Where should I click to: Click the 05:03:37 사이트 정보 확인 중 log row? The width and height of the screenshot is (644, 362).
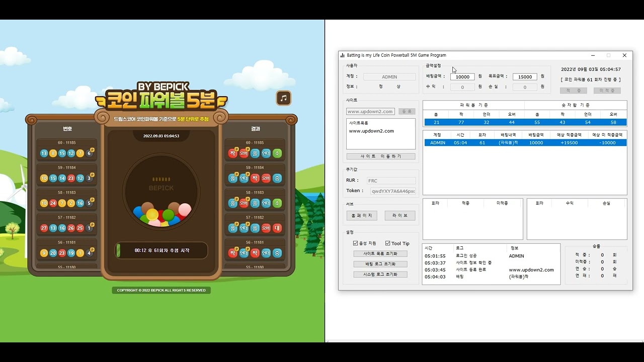491,263
